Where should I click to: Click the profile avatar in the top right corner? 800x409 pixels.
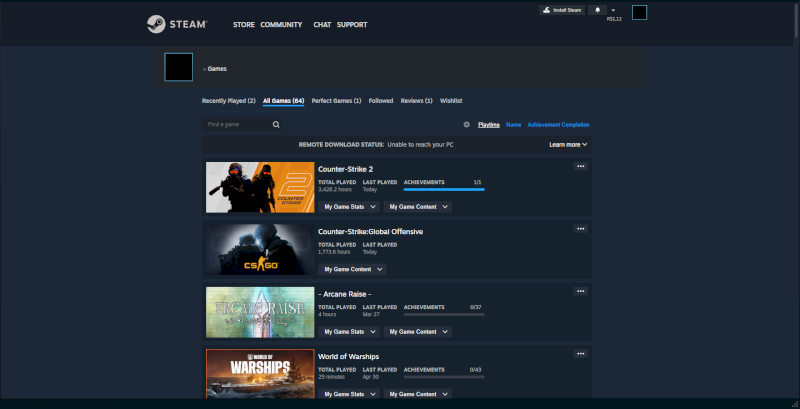pyautogui.click(x=639, y=13)
